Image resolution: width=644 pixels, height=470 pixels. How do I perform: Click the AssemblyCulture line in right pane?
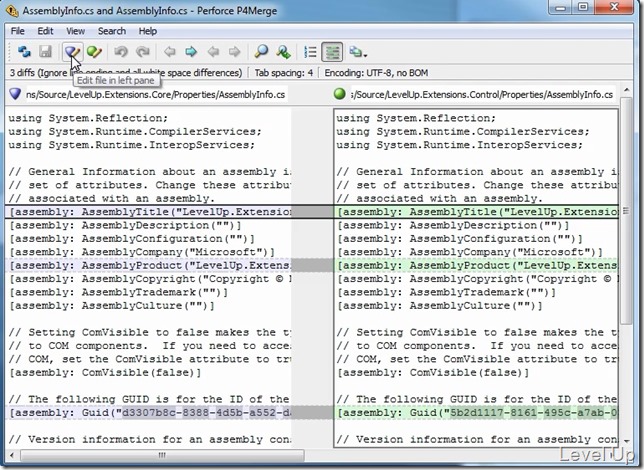tap(440, 306)
